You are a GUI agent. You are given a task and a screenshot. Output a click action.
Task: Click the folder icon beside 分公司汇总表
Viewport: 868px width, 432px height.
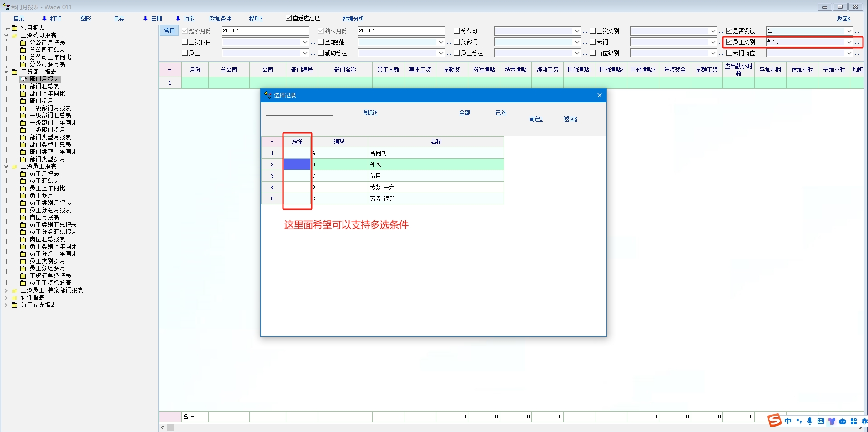[23, 50]
